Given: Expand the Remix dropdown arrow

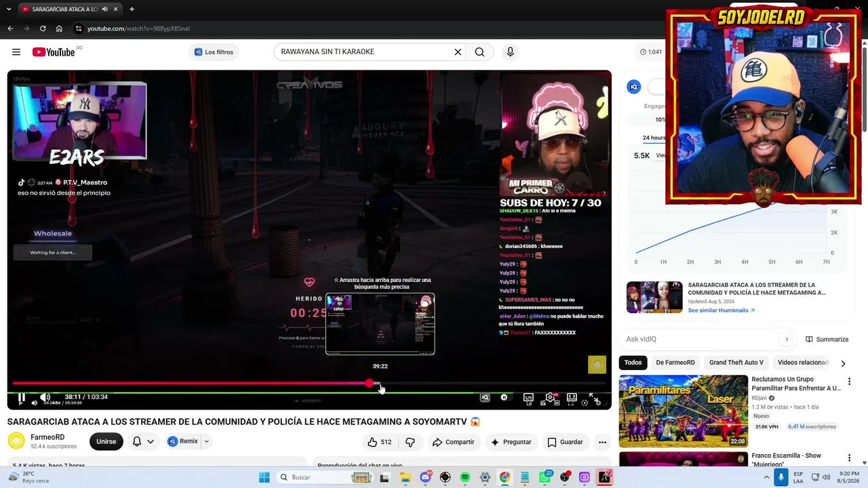Looking at the screenshot, I should pyautogui.click(x=206, y=441).
